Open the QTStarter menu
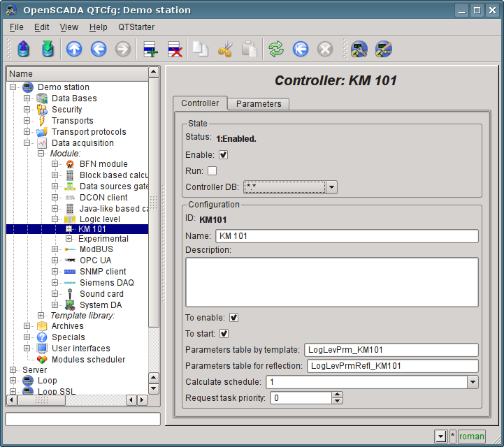Screen dimensions: 504x447 tap(136, 27)
